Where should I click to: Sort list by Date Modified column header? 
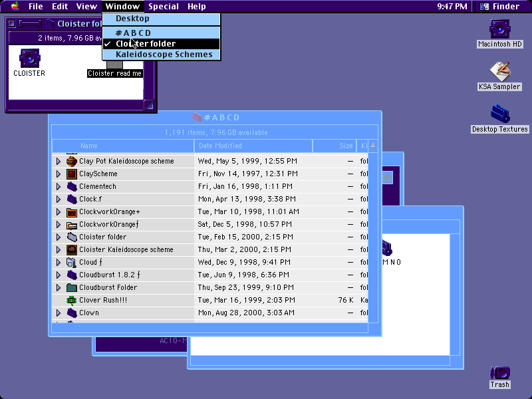pyautogui.click(x=253, y=146)
